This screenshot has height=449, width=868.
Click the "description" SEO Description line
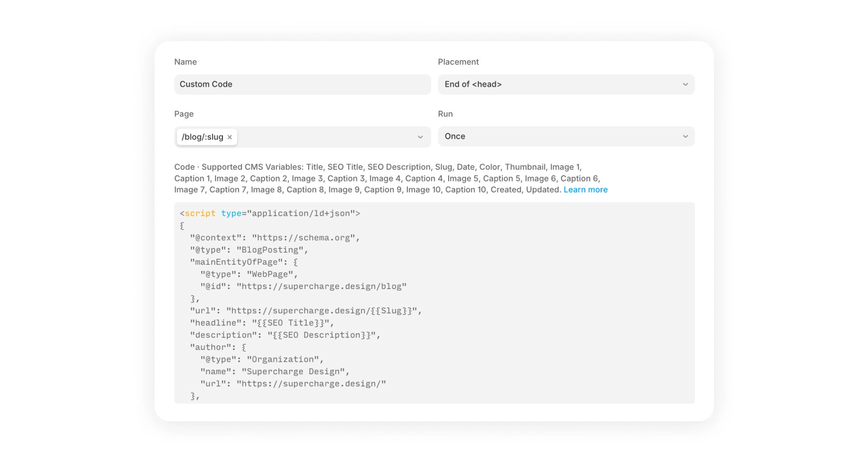coord(285,335)
